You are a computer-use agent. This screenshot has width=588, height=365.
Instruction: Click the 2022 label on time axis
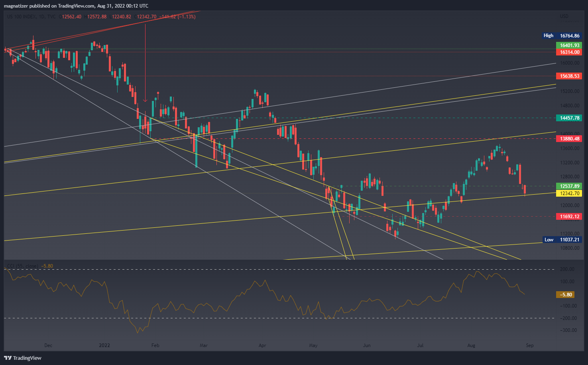[104, 345]
